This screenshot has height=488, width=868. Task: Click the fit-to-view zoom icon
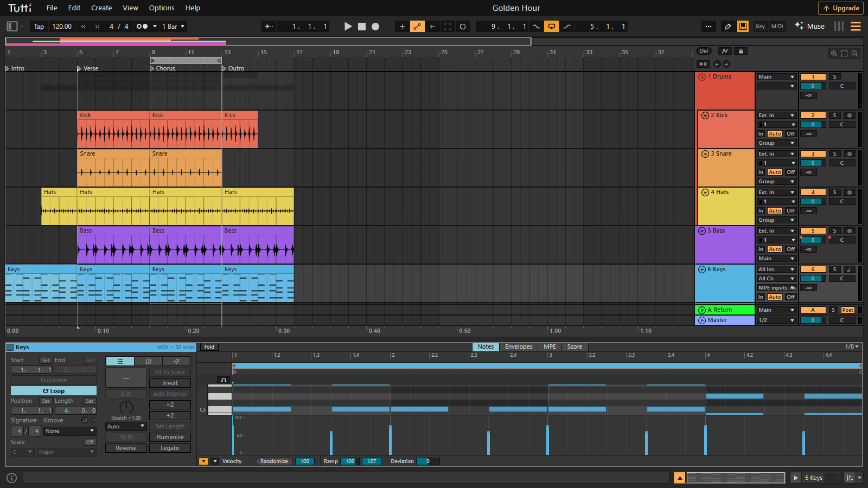coord(844,53)
